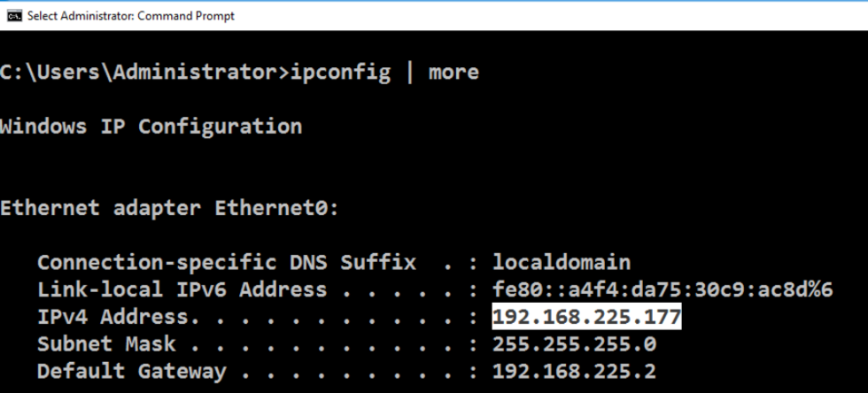868x393 pixels.
Task: Click the Connection-specific DNS Suffix label
Action: point(226,262)
